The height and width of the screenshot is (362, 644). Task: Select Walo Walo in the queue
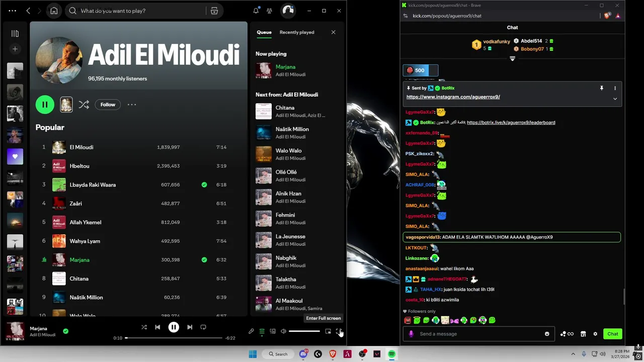coord(297,154)
